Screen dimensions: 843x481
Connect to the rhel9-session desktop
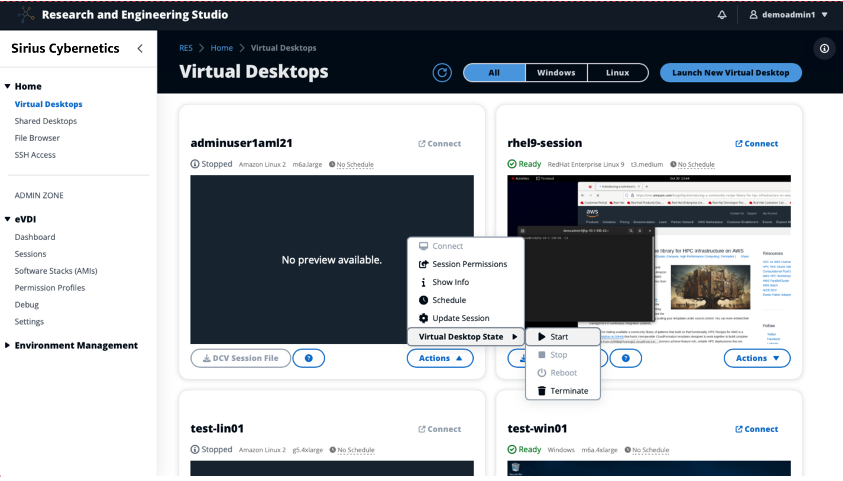click(x=756, y=143)
